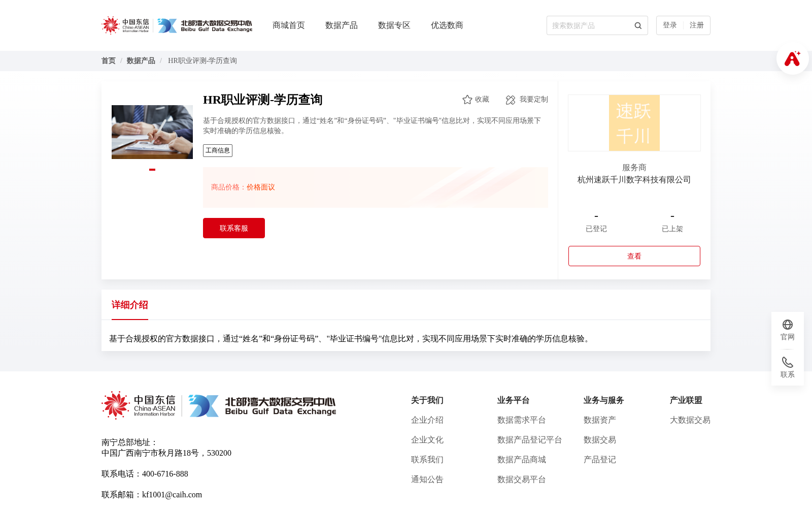
Task: Click the address 中国广西南宁市秋月路18号
Action: (150, 453)
